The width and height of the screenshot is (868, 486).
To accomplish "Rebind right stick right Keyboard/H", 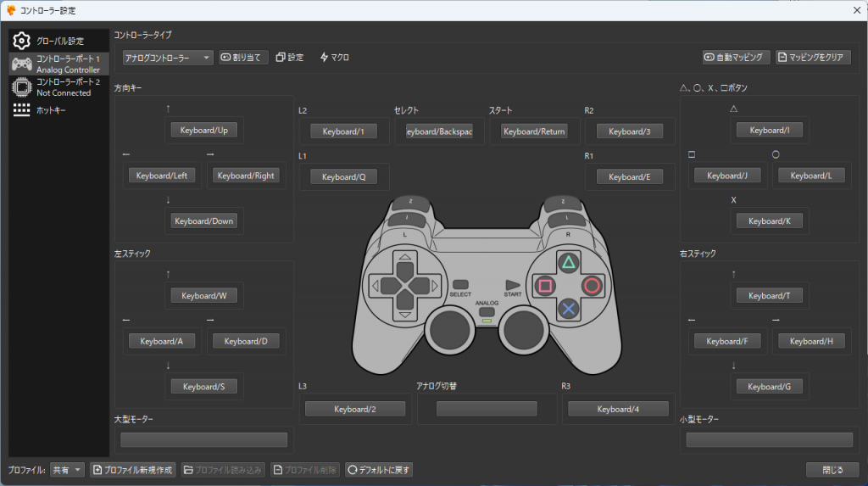I will [811, 341].
